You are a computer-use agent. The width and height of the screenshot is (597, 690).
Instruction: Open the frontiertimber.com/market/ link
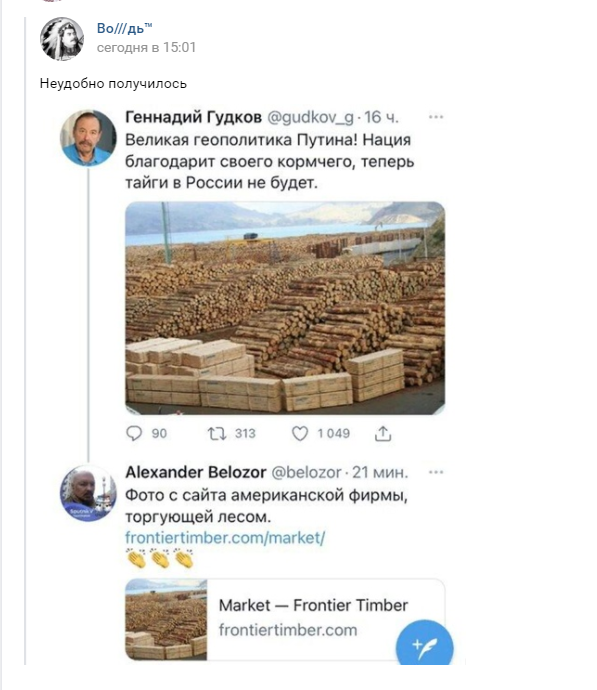(225, 538)
